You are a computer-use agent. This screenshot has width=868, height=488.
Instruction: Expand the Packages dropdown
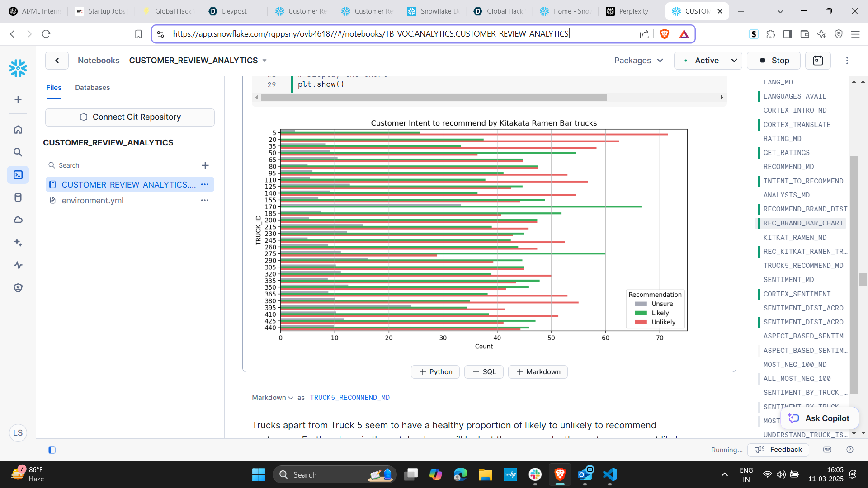(638, 61)
